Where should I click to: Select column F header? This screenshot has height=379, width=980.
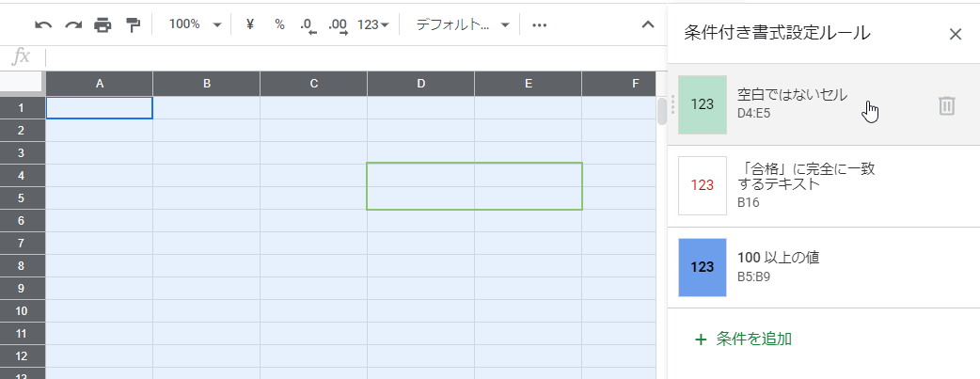[x=619, y=84]
